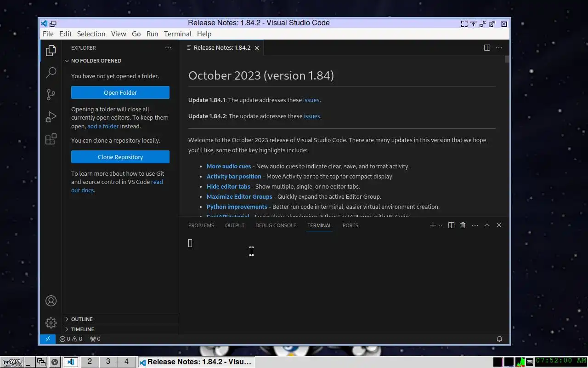
Task: Open the Run menu
Action: (x=153, y=34)
